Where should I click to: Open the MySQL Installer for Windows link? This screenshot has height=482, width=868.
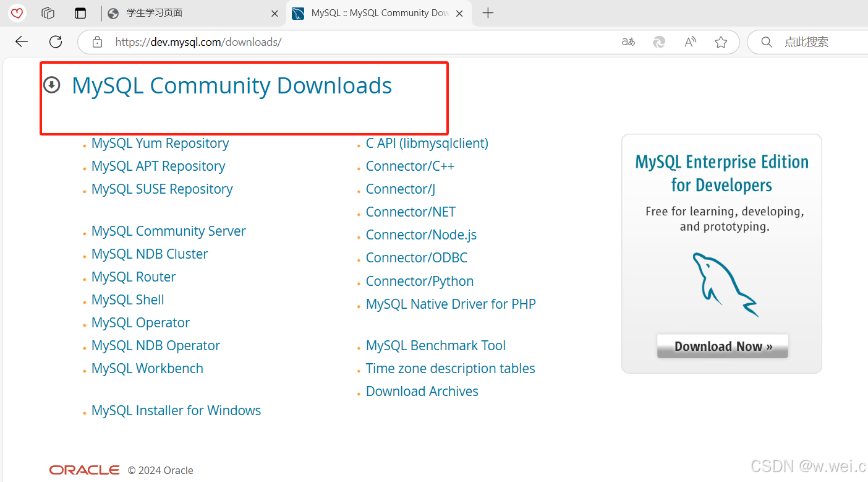[x=176, y=410]
